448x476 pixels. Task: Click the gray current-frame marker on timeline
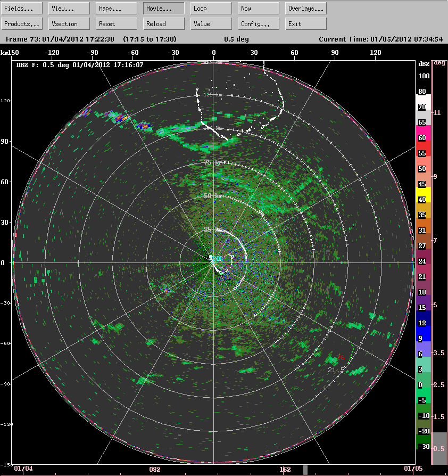click(305, 470)
